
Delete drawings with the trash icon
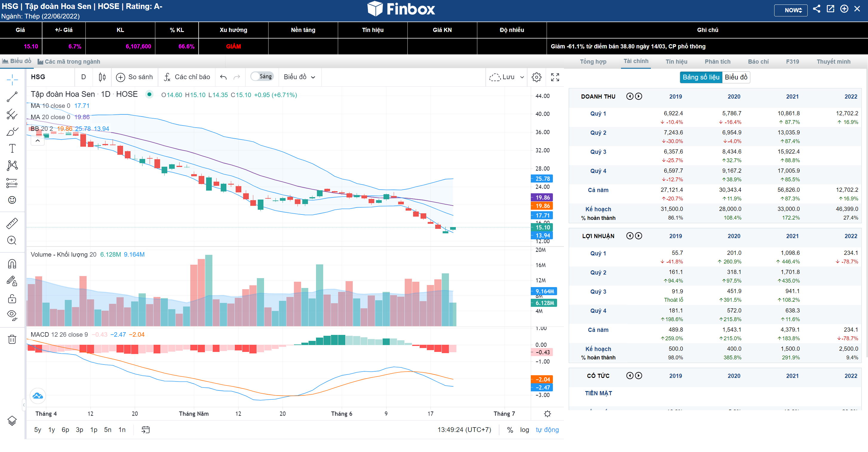coord(12,339)
